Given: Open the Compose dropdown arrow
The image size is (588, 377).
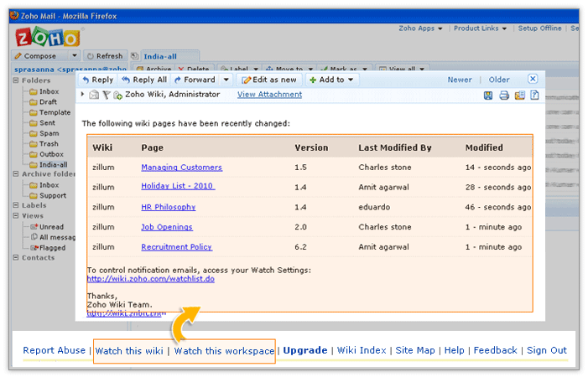Looking at the screenshot, I should pos(75,56).
